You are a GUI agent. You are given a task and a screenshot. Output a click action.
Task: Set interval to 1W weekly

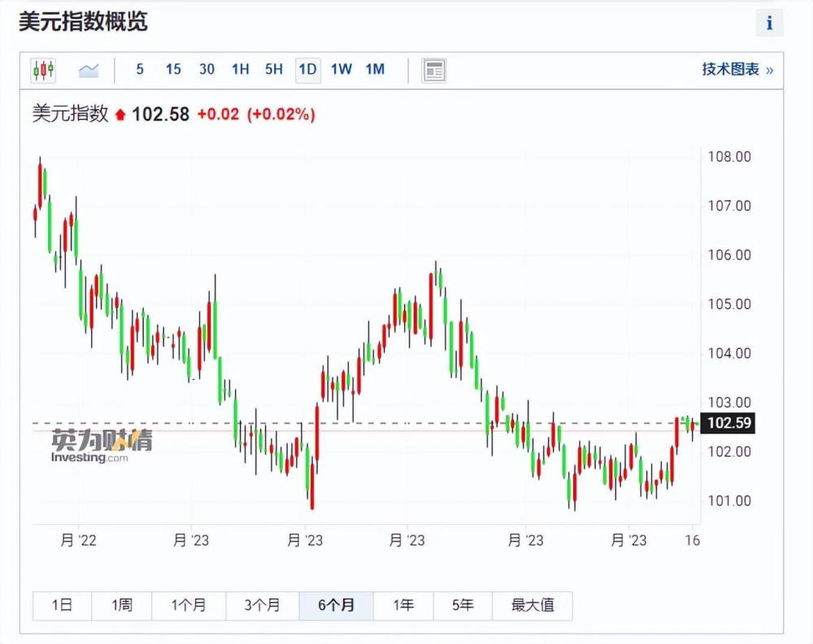point(341,70)
